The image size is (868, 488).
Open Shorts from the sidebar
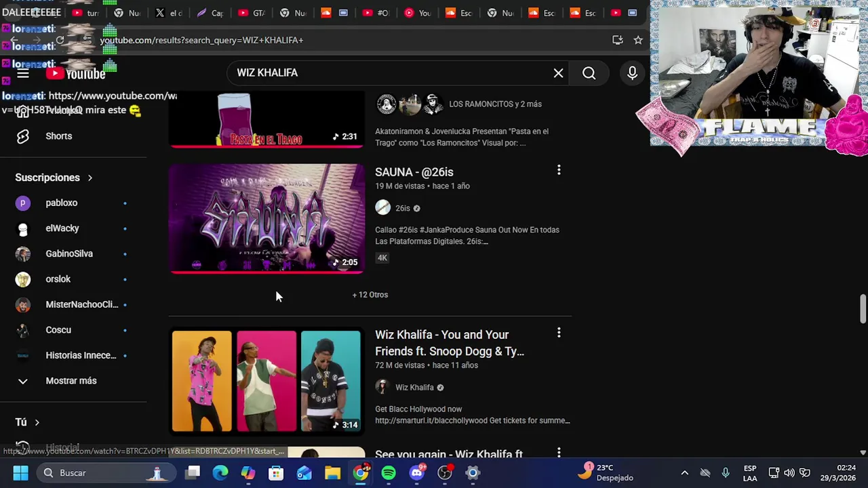(x=58, y=136)
